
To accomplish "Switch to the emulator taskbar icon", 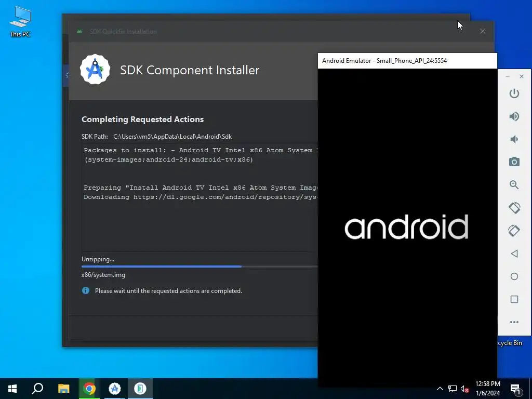I will pos(140,389).
